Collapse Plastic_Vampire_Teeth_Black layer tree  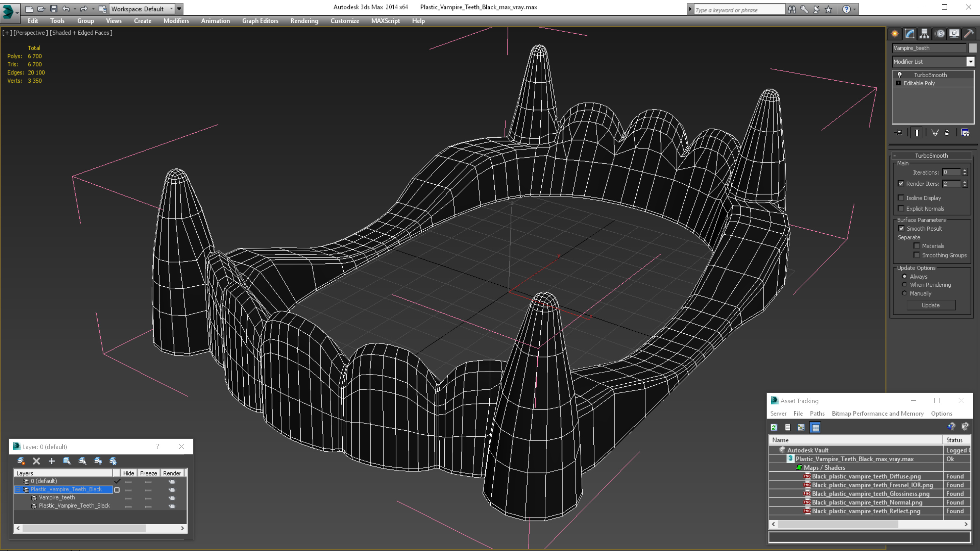click(x=18, y=489)
